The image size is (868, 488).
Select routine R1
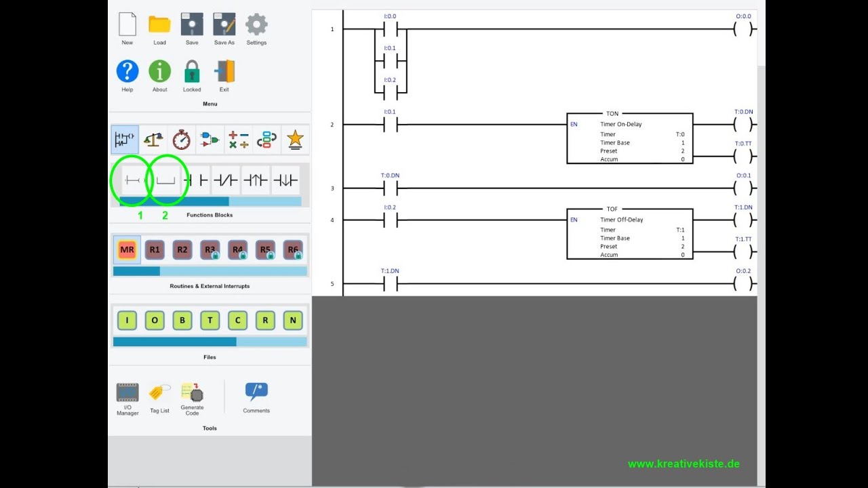155,249
